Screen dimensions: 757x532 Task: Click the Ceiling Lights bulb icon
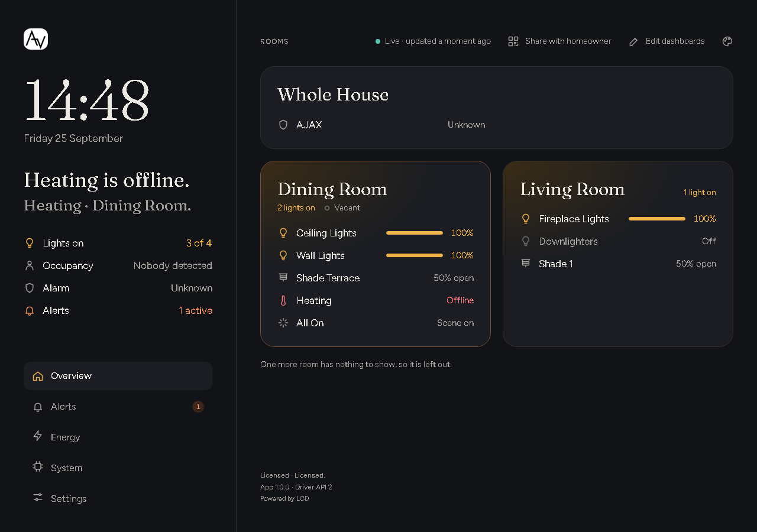coord(283,233)
